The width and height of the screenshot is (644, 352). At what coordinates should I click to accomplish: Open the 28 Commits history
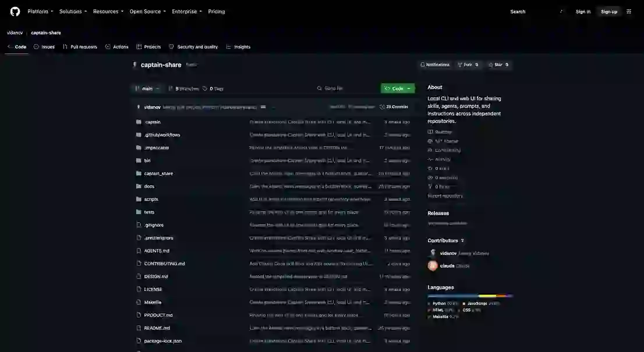[394, 106]
